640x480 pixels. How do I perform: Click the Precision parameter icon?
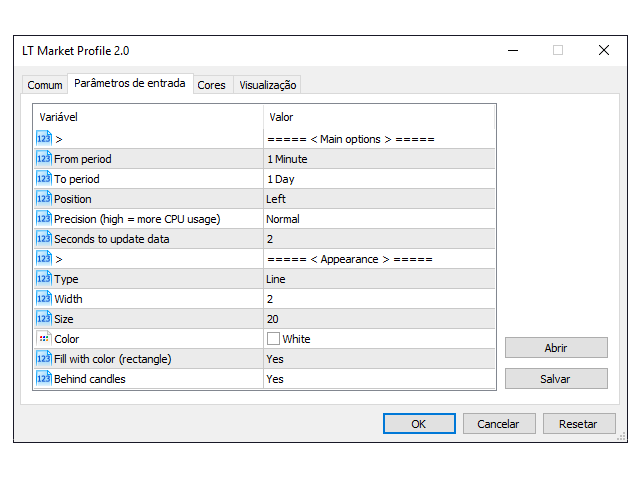pyautogui.click(x=43, y=219)
